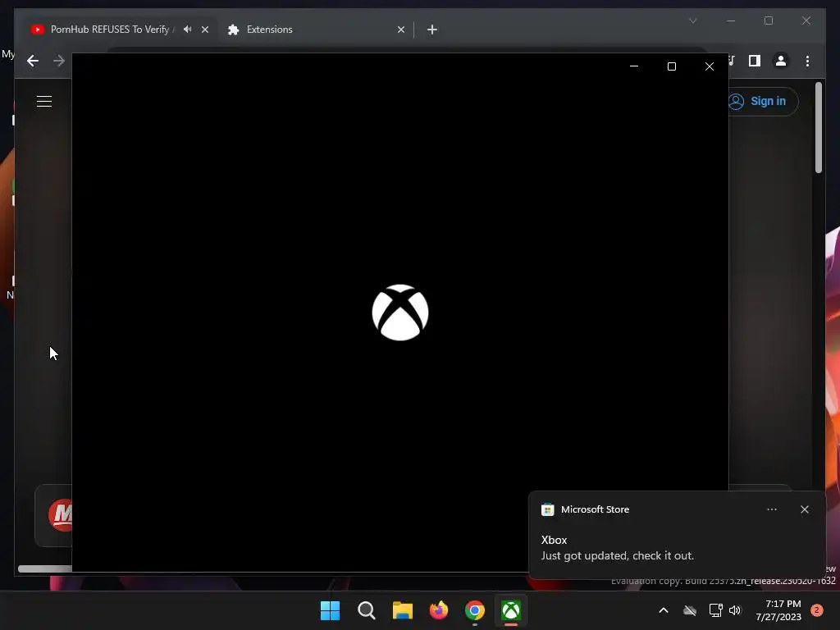Open the network status tray icon
Image resolution: width=840 pixels, height=630 pixels.
(x=715, y=610)
